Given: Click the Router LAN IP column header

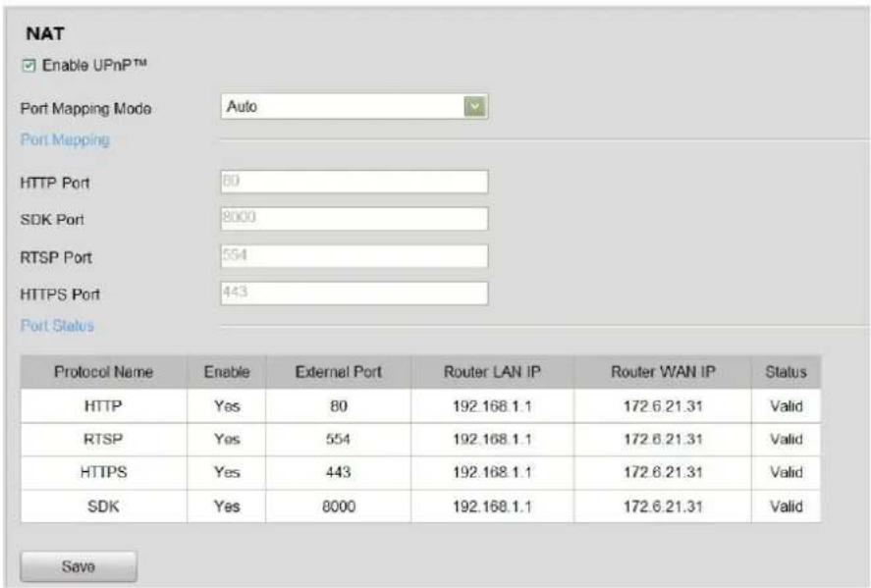Looking at the screenshot, I should (492, 372).
